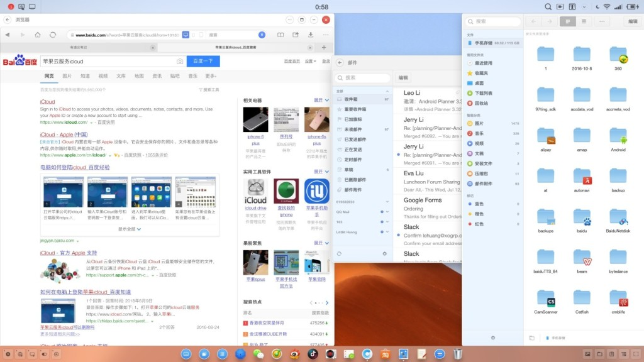Open the TikTok app in the dock
This screenshot has width=644, height=362.
[x=313, y=354]
